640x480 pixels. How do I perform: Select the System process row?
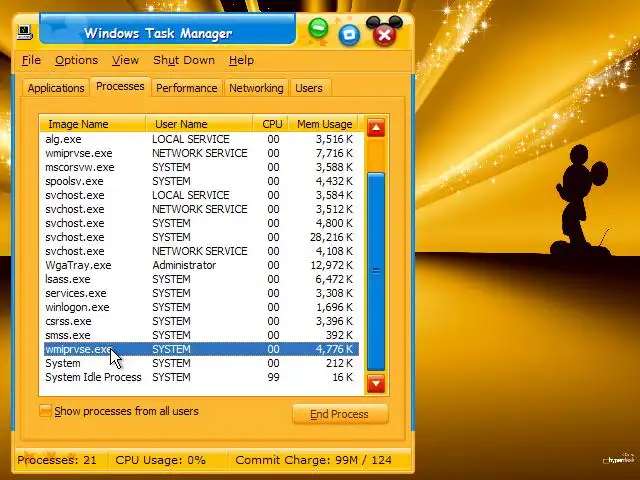tap(201, 363)
